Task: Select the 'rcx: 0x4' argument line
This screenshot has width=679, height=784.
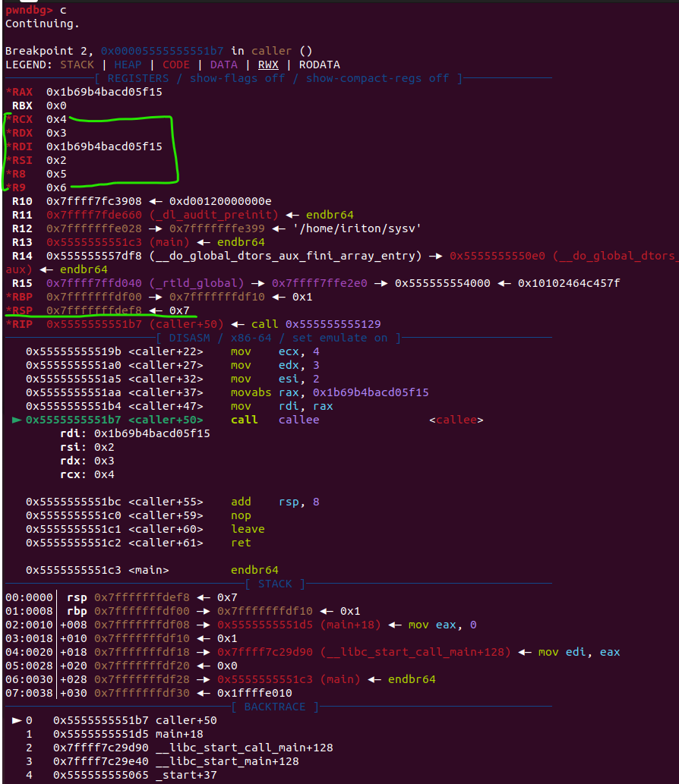Action: 87,474
